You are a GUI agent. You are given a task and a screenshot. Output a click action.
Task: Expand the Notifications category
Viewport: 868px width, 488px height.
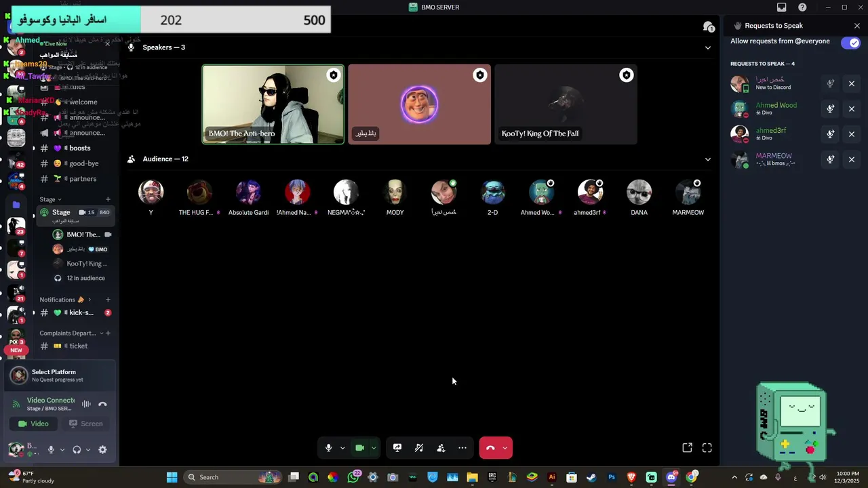click(x=65, y=300)
